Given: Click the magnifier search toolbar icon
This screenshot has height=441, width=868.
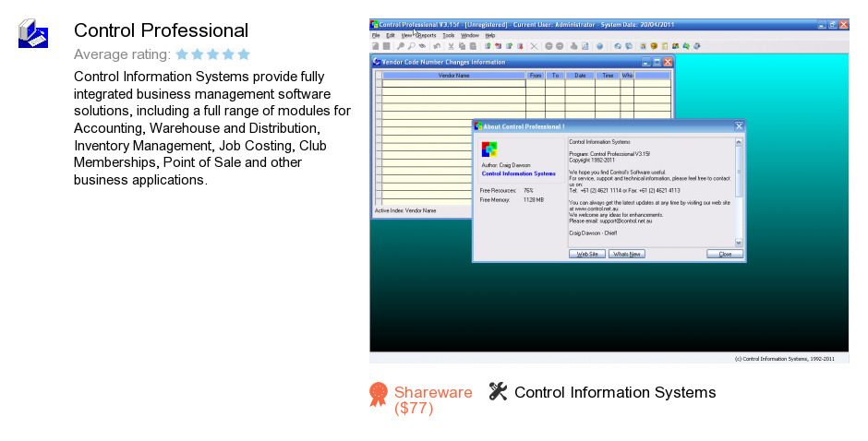Looking at the screenshot, I should 411,46.
